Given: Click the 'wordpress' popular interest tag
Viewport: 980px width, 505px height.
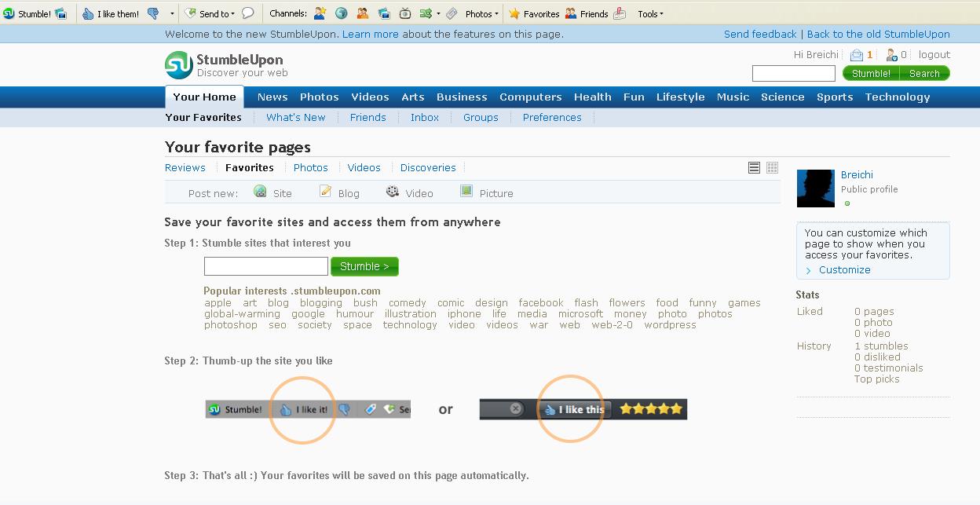Looking at the screenshot, I should pyautogui.click(x=671, y=325).
